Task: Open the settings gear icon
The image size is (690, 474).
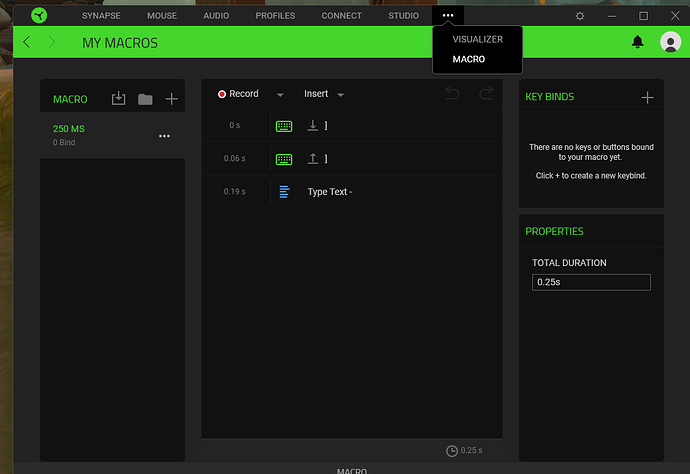Action: 580,16
